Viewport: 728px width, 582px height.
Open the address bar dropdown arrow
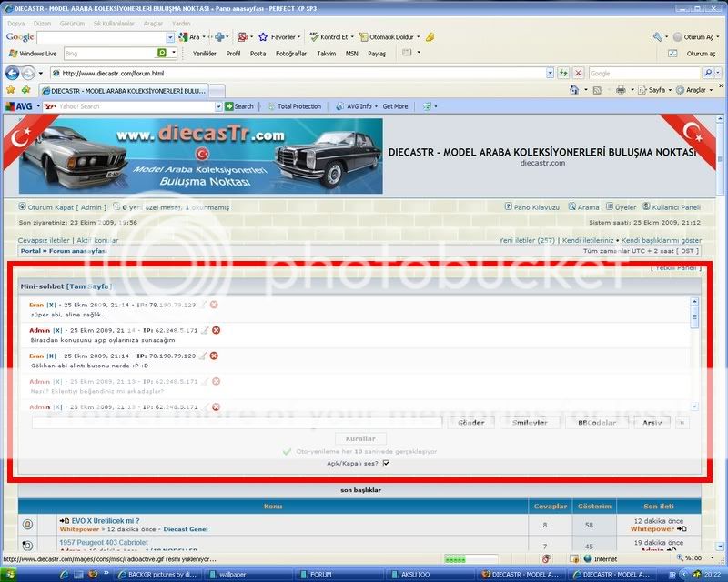click(x=550, y=73)
